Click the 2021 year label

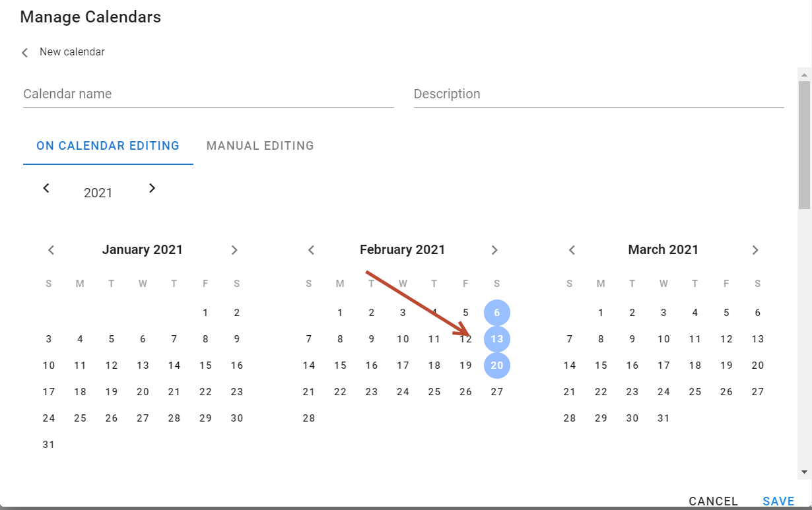(x=98, y=193)
